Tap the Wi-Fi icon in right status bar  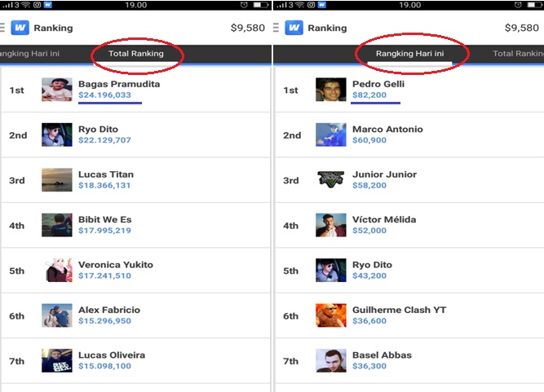(x=300, y=5)
